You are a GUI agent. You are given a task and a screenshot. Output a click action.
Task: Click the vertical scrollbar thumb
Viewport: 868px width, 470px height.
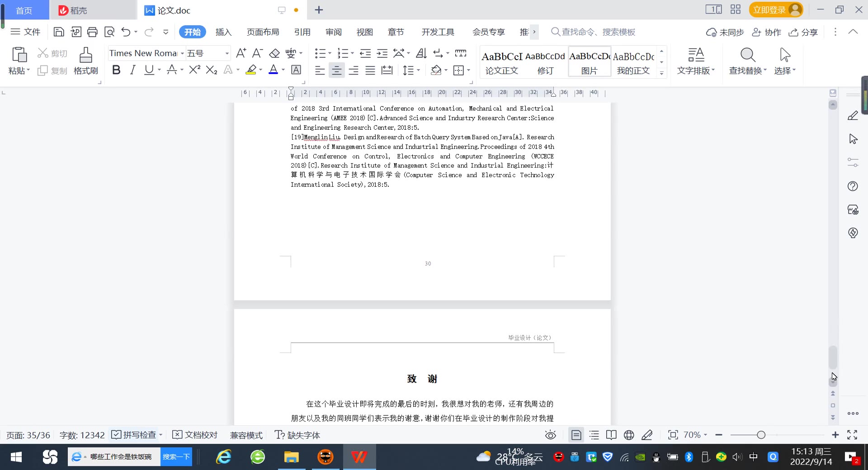[833, 357]
